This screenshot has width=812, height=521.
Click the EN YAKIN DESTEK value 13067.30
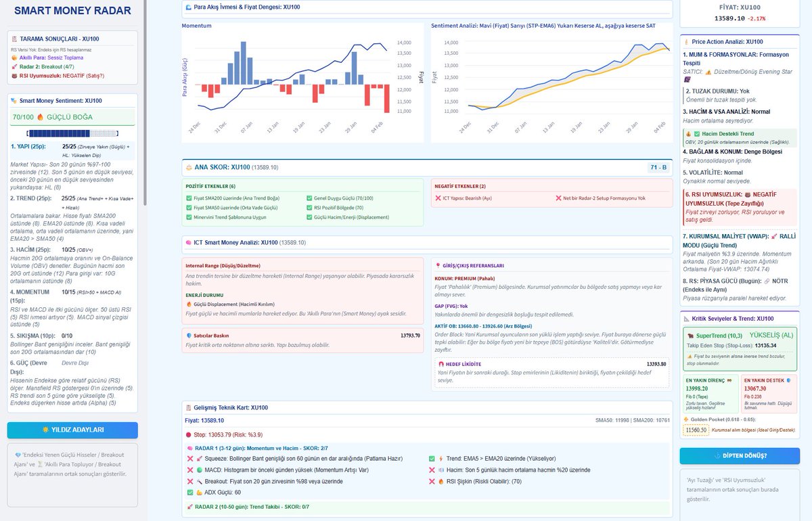point(754,388)
